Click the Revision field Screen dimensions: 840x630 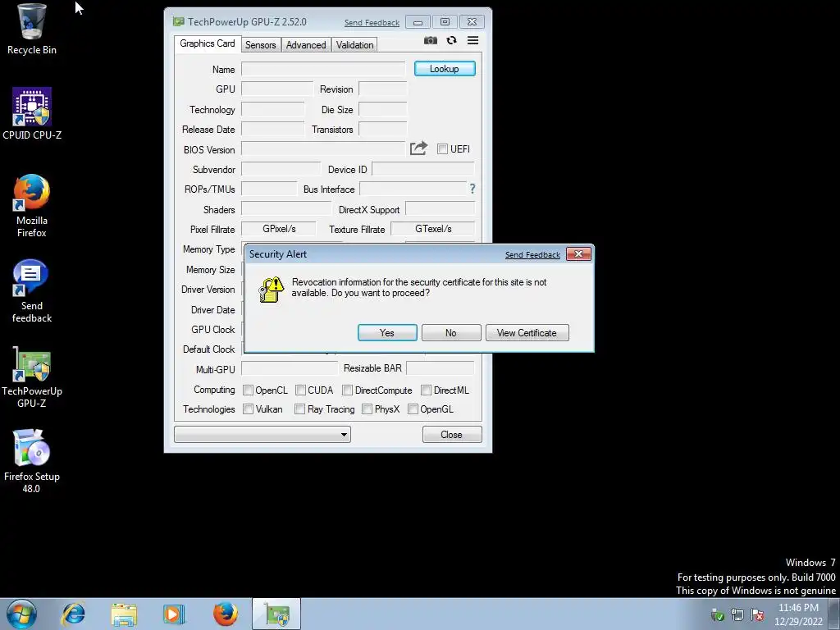click(x=382, y=89)
